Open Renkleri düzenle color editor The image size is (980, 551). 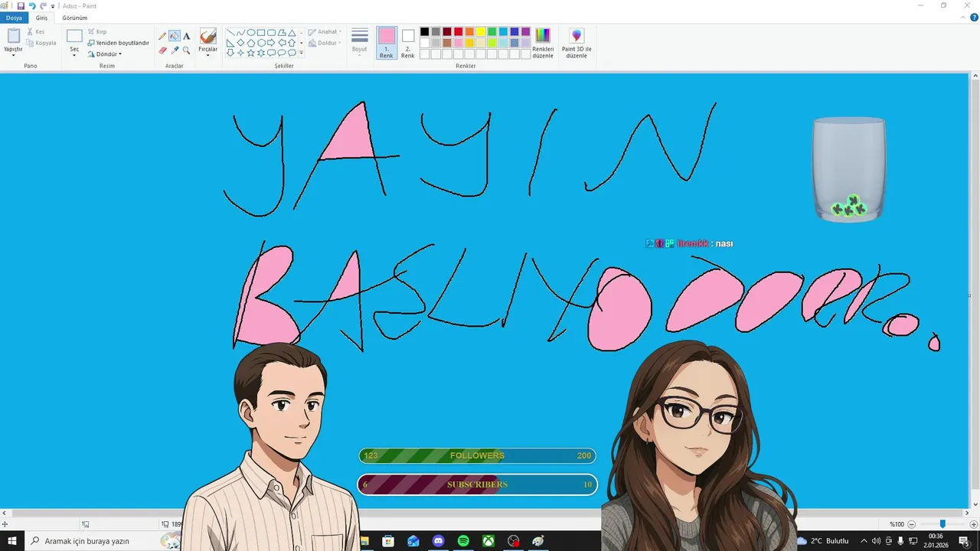pos(543,44)
